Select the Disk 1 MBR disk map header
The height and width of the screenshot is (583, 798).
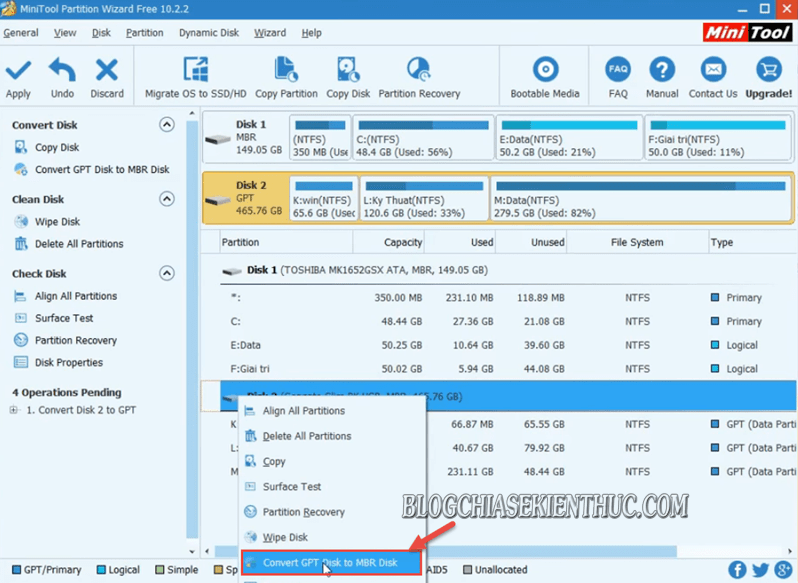pyautogui.click(x=246, y=138)
